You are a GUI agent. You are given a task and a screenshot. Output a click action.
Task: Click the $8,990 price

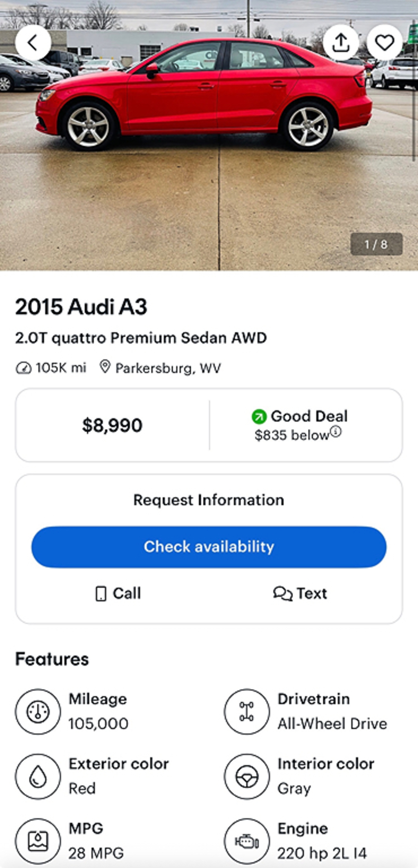(112, 425)
